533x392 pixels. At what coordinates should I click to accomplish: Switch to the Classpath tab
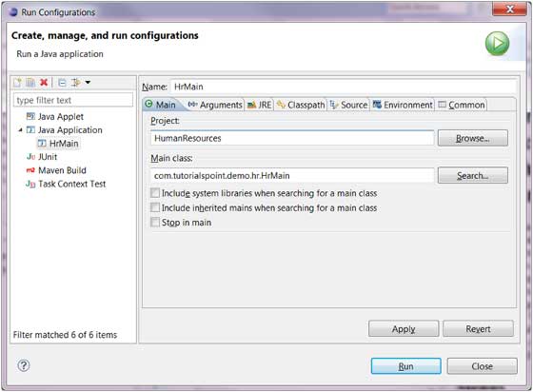pos(301,105)
